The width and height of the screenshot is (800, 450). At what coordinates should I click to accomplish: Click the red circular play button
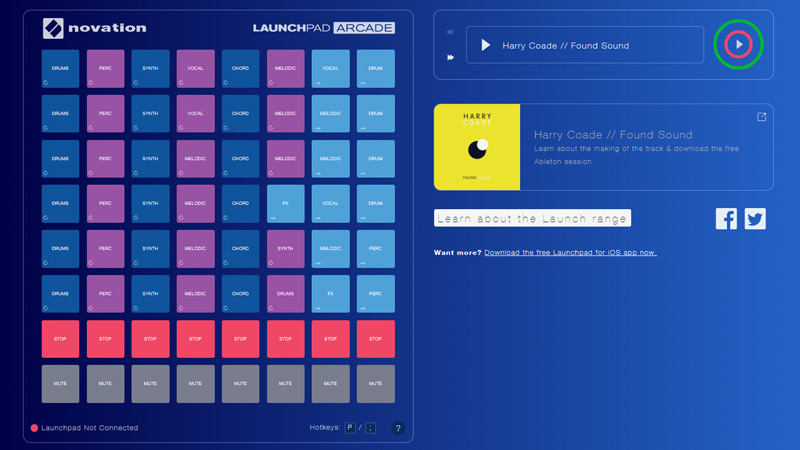pos(738,45)
